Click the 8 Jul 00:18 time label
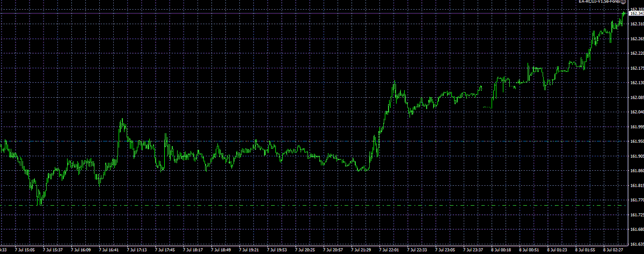 [x=502, y=250]
